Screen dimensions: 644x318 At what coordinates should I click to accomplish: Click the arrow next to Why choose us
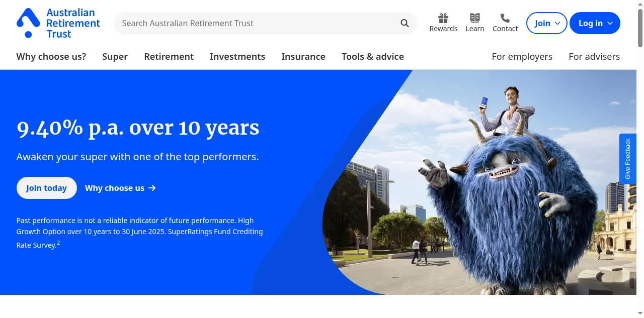point(152,188)
